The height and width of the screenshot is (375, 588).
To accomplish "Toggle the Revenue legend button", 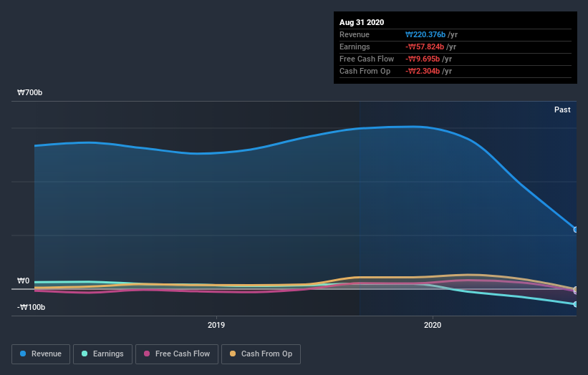I will (x=41, y=354).
